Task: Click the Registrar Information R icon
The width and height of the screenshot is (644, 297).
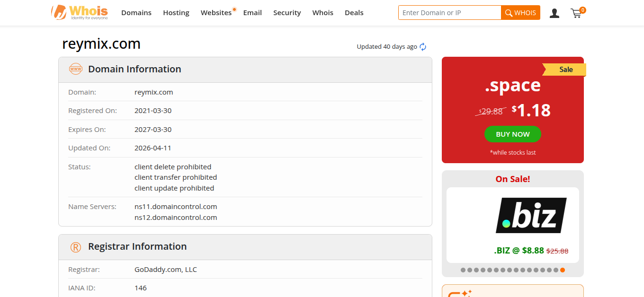Action: point(76,247)
